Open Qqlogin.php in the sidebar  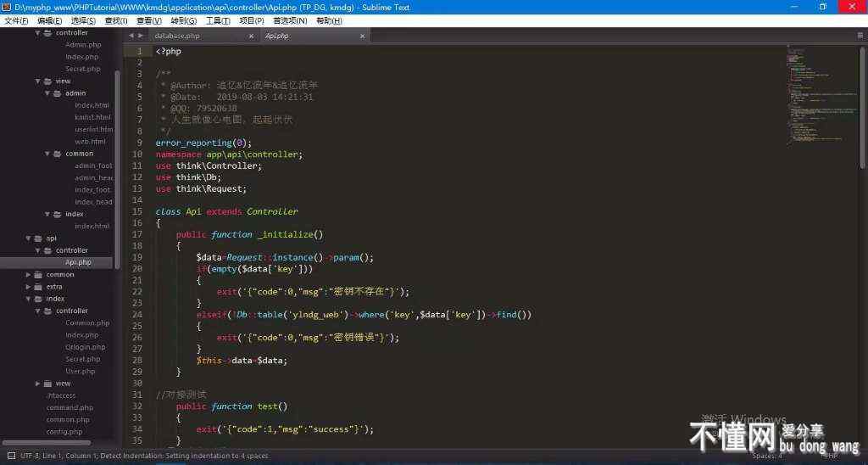(86, 347)
